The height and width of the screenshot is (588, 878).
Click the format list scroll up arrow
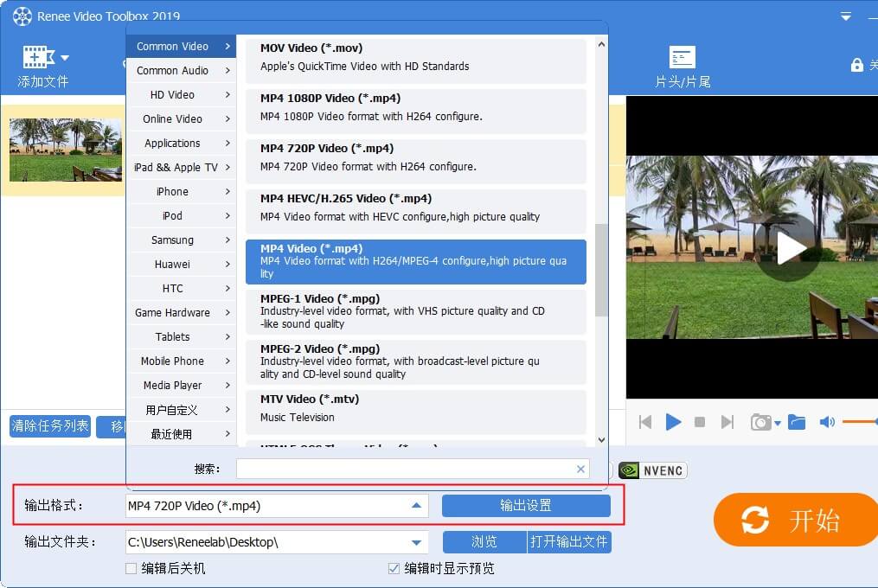601,44
